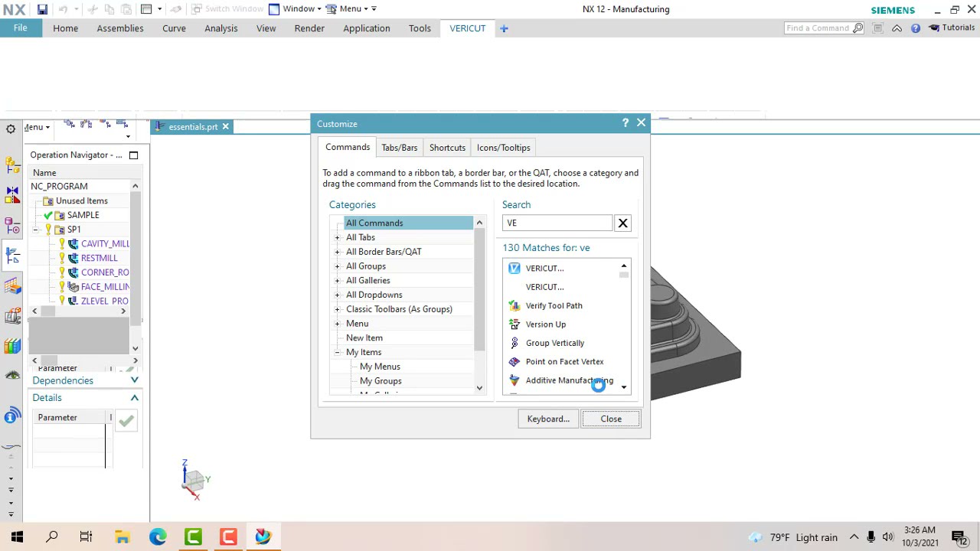The width and height of the screenshot is (980, 551).
Task: Expand All Border Bars/QAT category
Action: [x=337, y=252]
